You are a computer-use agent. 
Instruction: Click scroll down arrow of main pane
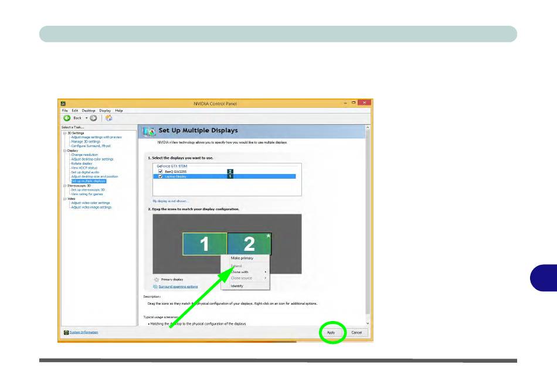(x=368, y=323)
